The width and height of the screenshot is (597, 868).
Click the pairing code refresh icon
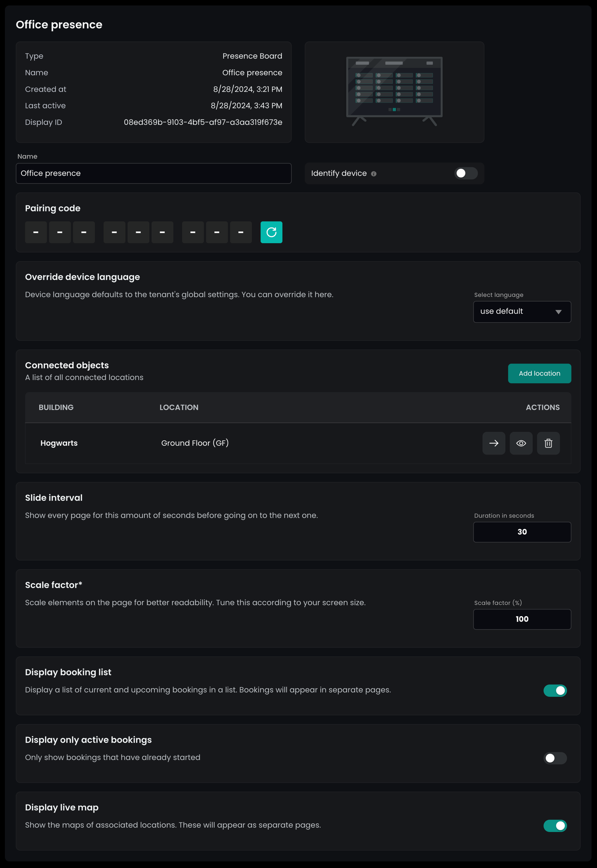pyautogui.click(x=271, y=232)
